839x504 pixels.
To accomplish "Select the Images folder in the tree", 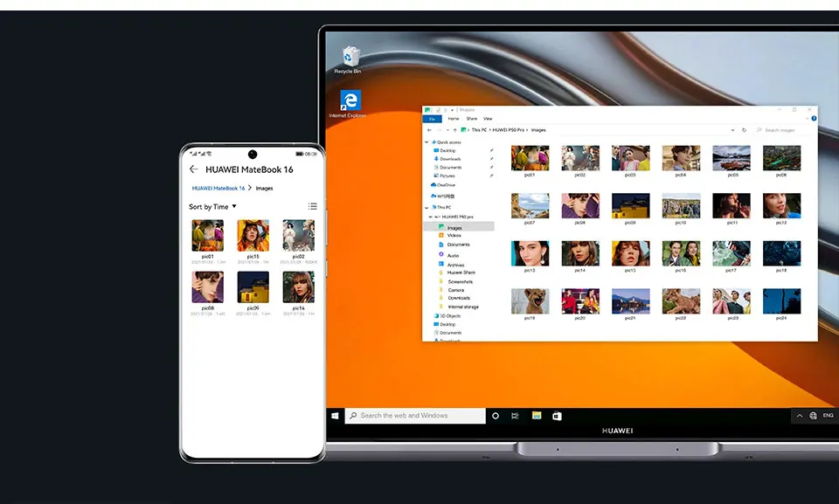I will [459, 227].
